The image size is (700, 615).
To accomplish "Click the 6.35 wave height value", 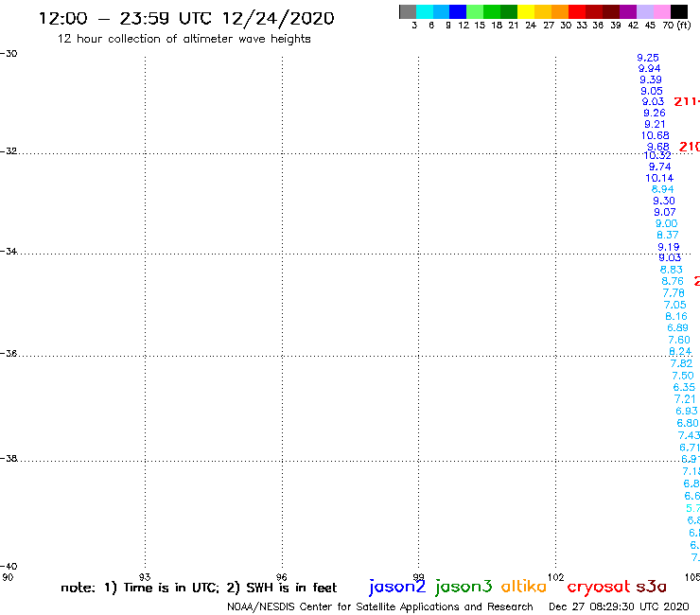I will coord(684,388).
